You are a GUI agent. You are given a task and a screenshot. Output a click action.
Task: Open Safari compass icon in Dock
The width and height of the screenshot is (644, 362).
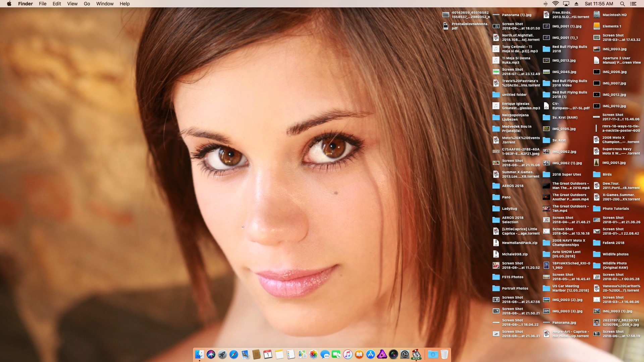pos(234,354)
